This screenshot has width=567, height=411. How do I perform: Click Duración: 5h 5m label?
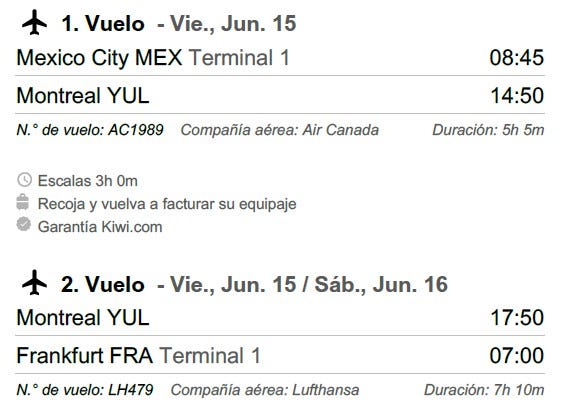coord(488,130)
